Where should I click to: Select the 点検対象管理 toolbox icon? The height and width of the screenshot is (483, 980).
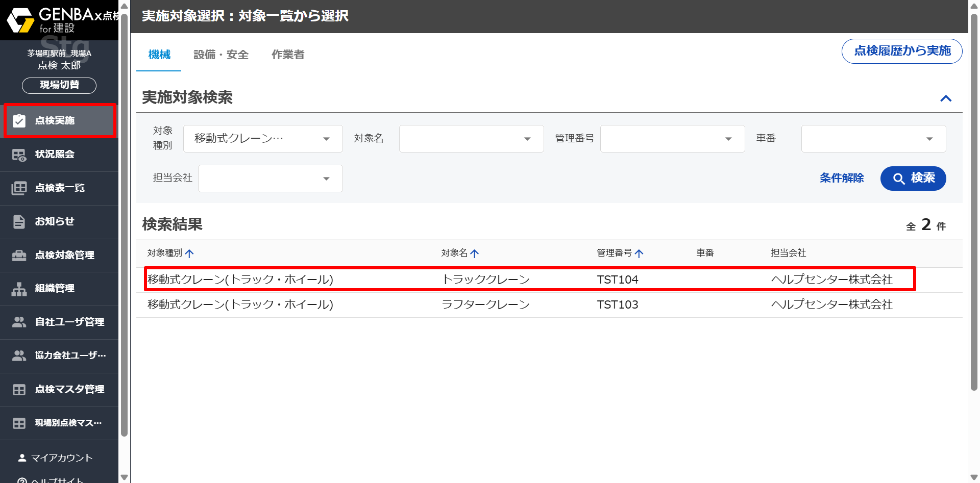(x=19, y=256)
